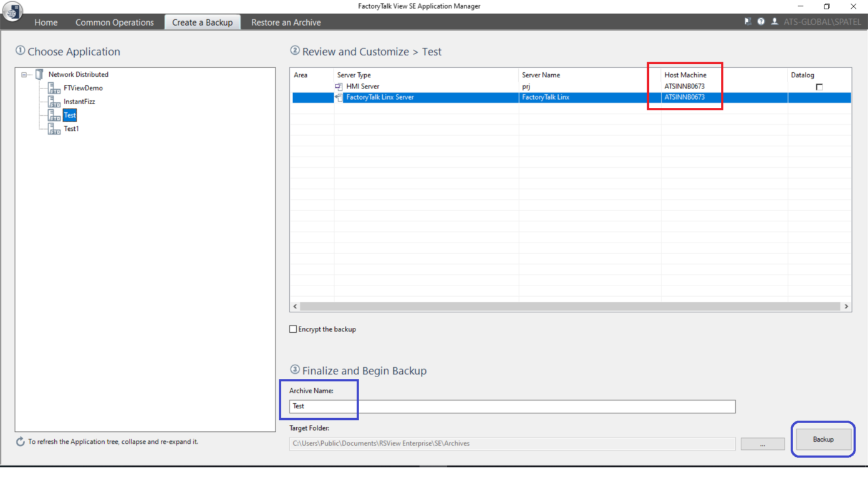Select the FTViewDemo application icon

pos(53,87)
